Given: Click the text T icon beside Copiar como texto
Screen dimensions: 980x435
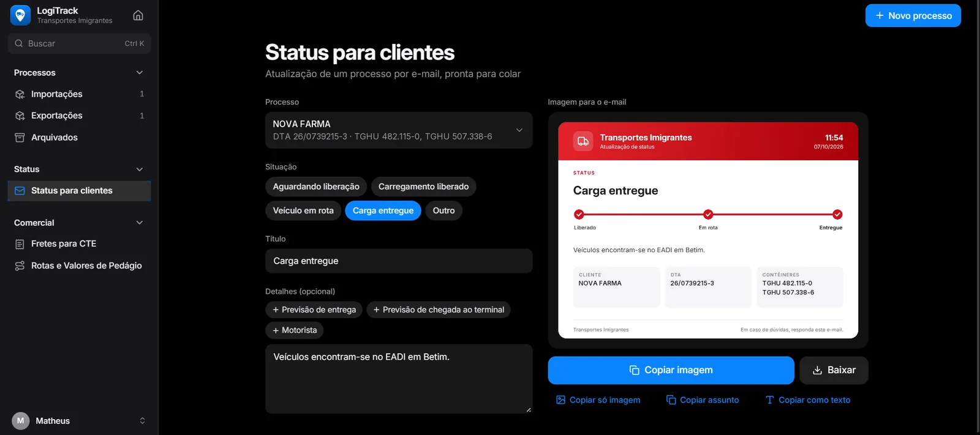Looking at the screenshot, I should tap(770, 400).
